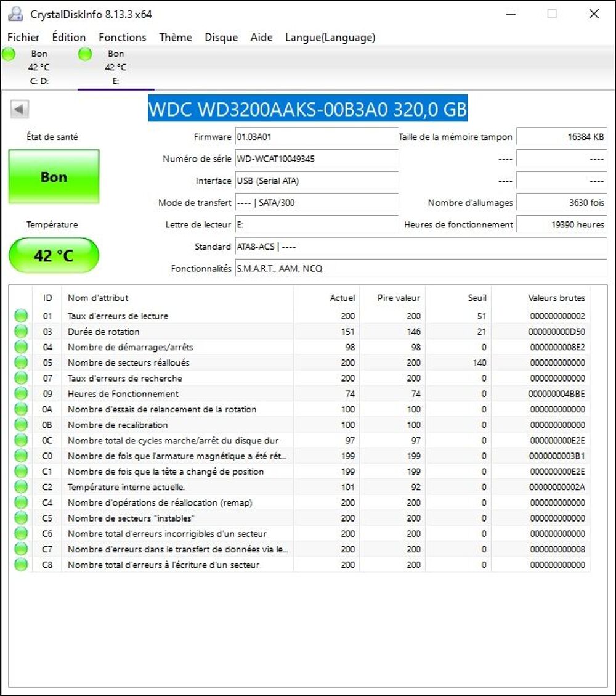Click status circle for attribute C7

(x=21, y=549)
